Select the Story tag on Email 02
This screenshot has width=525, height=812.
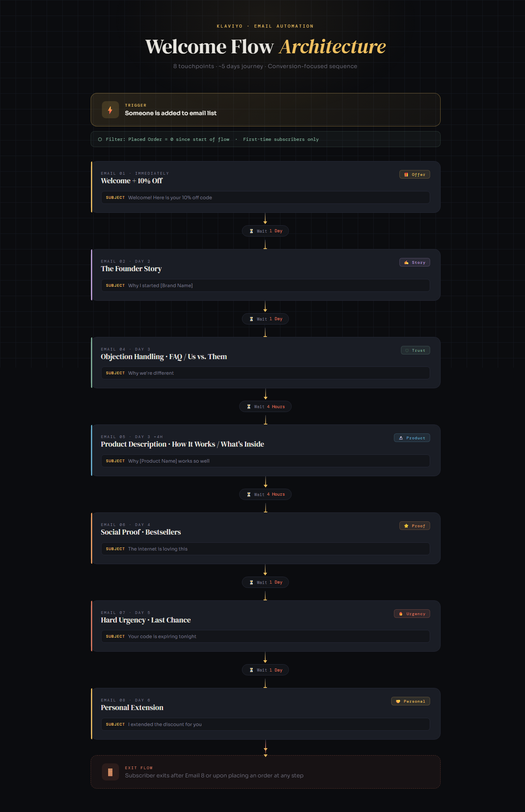tap(415, 262)
